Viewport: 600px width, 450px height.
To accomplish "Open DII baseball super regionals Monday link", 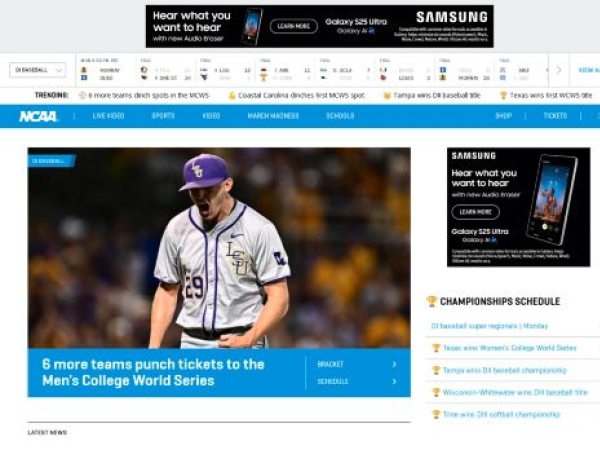I will [489, 326].
